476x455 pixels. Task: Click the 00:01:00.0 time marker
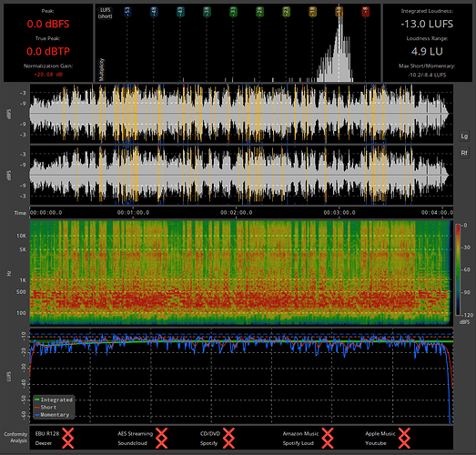tap(133, 212)
